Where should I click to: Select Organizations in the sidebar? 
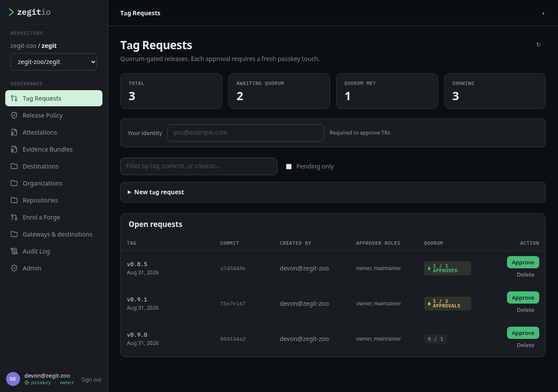tap(54, 183)
